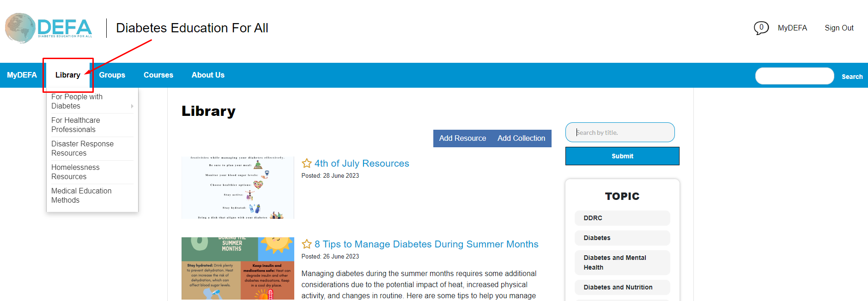Submit the library title search
Viewport: 868px width, 301px height.
tap(622, 156)
